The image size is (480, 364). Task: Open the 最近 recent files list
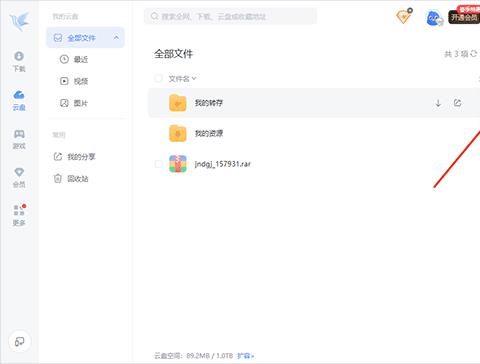point(74,59)
